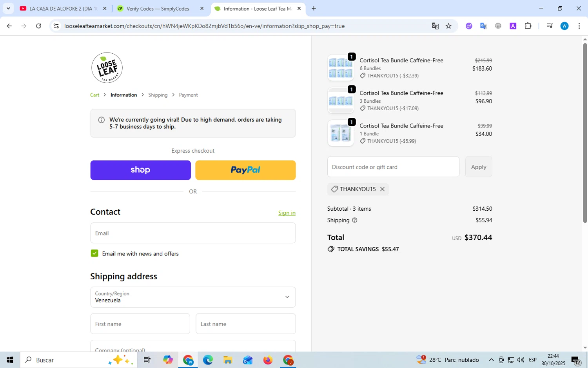The height and width of the screenshot is (368, 588).
Task: Click the 1 Bundle product thumbnail
Action: [340, 133]
